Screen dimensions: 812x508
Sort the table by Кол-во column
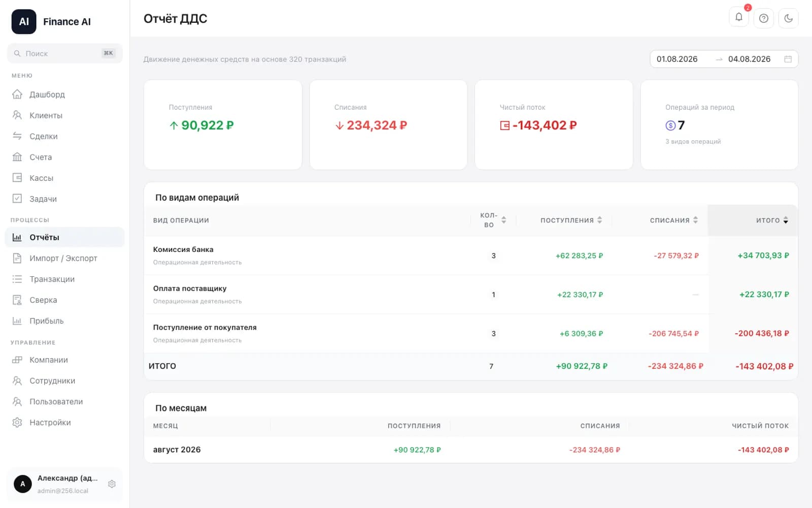[x=493, y=220]
